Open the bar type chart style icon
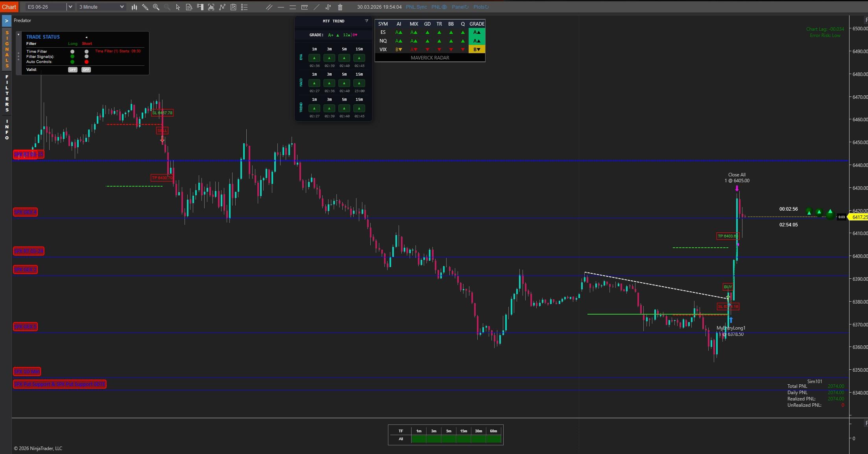This screenshot has width=868, height=454. pos(134,7)
